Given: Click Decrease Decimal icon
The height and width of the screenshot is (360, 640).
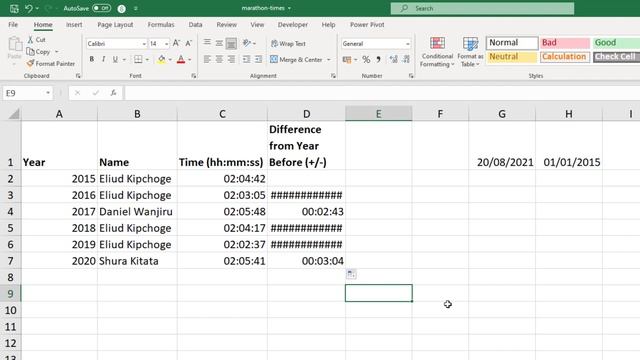Looking at the screenshot, I should [406, 60].
